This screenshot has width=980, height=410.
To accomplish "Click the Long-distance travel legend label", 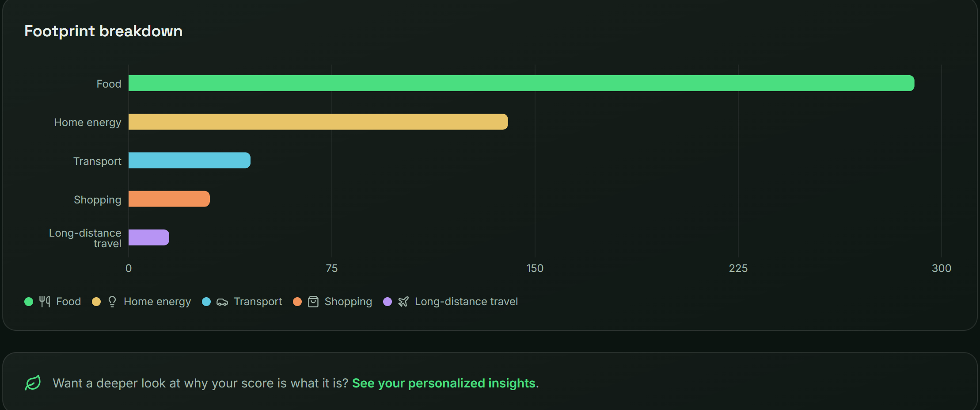I will 466,302.
